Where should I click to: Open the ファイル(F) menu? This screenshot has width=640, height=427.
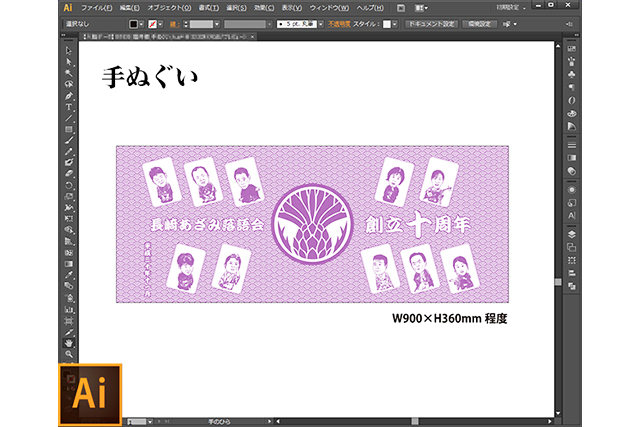[95, 7]
